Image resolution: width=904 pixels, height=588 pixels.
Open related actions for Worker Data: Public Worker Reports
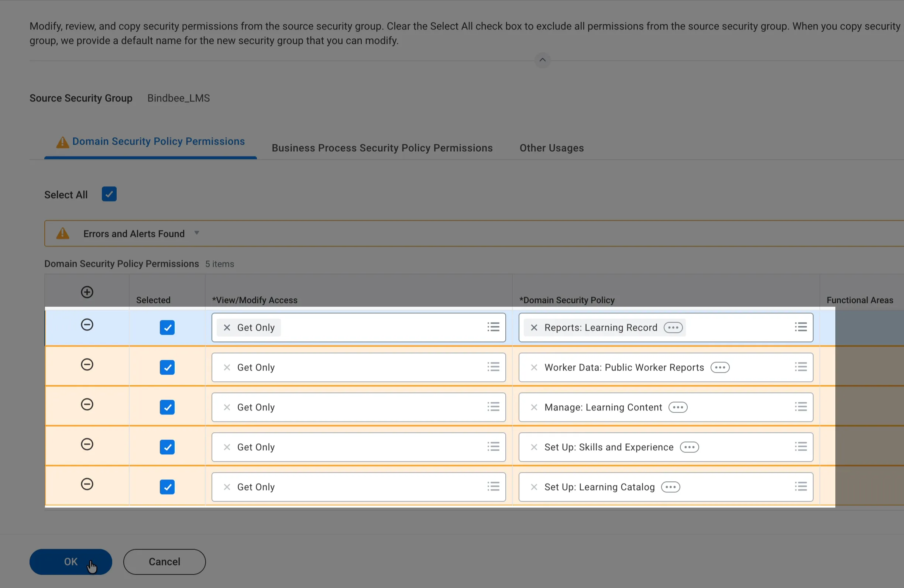coord(720,367)
